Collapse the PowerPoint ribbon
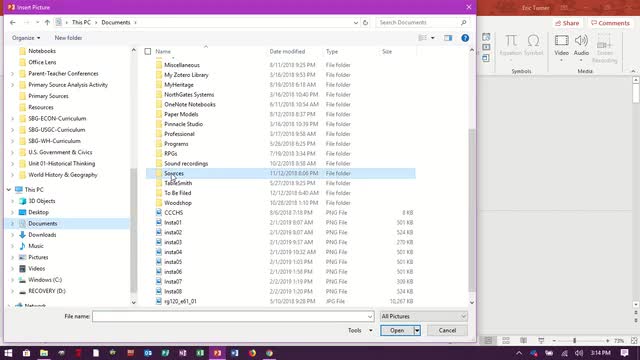The width and height of the screenshot is (640, 360). tap(633, 71)
